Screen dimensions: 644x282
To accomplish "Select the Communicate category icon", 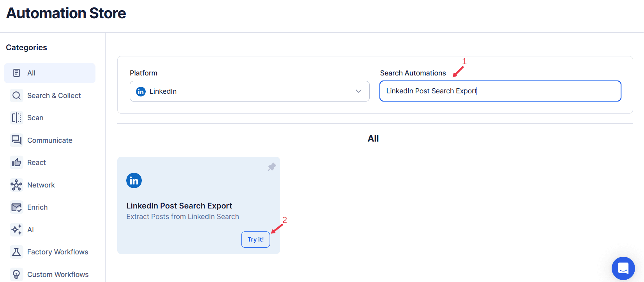I will click(x=16, y=140).
